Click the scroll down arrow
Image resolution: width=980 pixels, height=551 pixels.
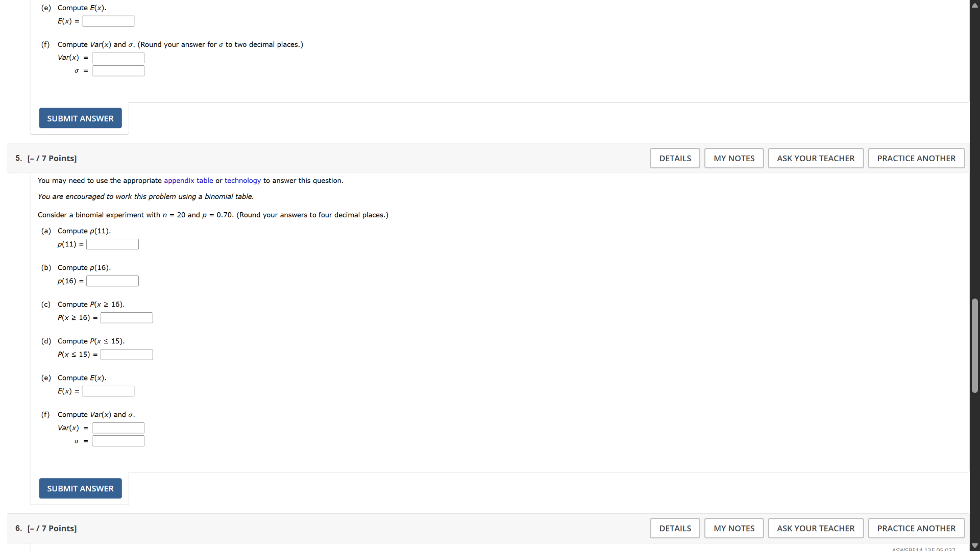pos(974,545)
